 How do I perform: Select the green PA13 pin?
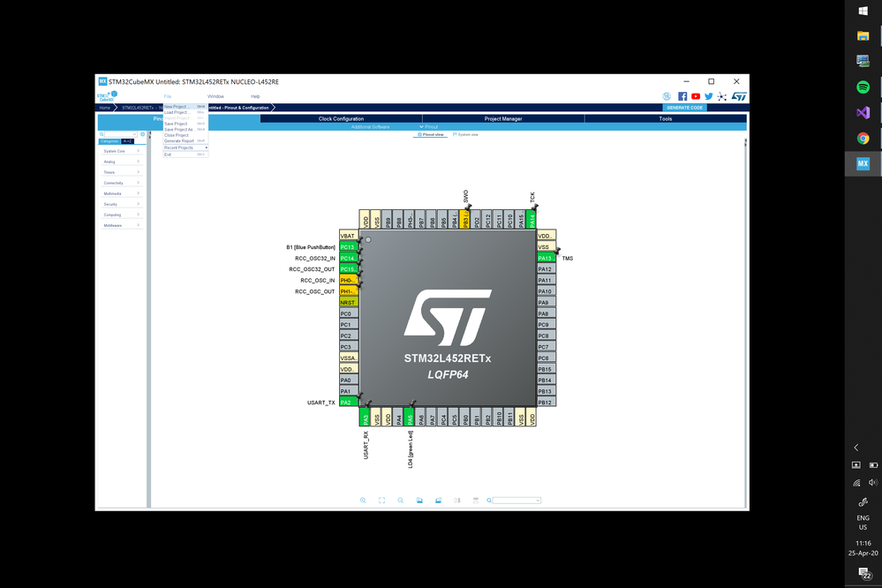pos(547,259)
